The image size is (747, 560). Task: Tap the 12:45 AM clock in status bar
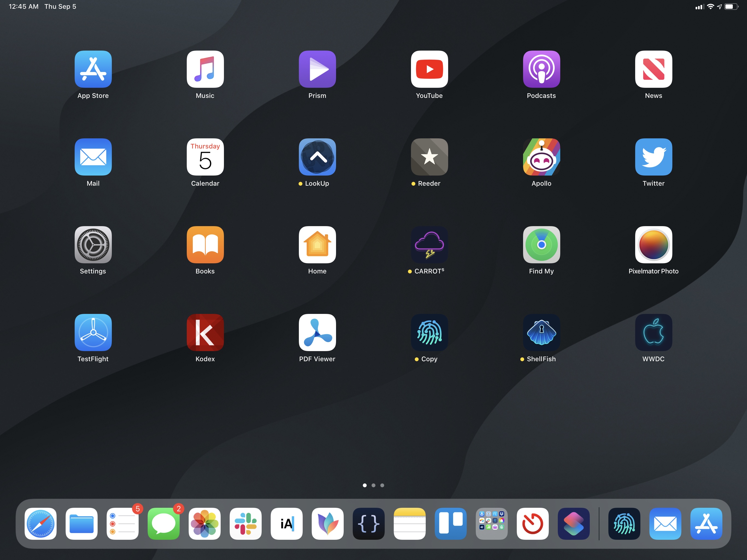(24, 7)
